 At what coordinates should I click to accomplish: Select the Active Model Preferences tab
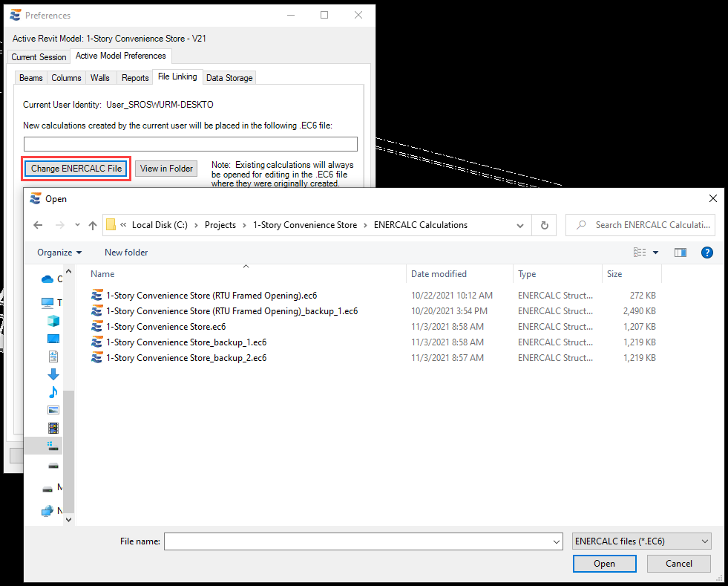tap(121, 56)
